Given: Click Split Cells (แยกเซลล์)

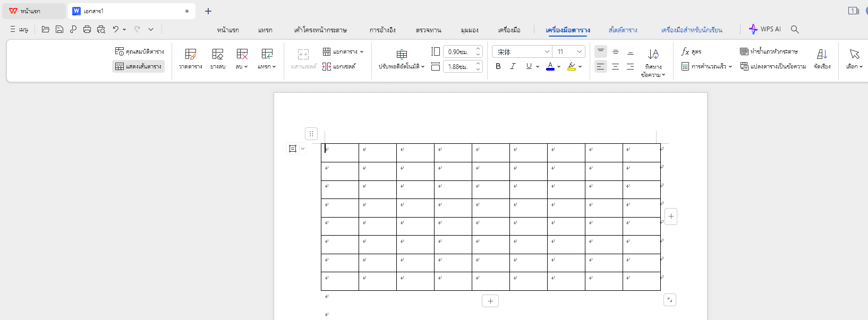Looking at the screenshot, I should coord(339,66).
